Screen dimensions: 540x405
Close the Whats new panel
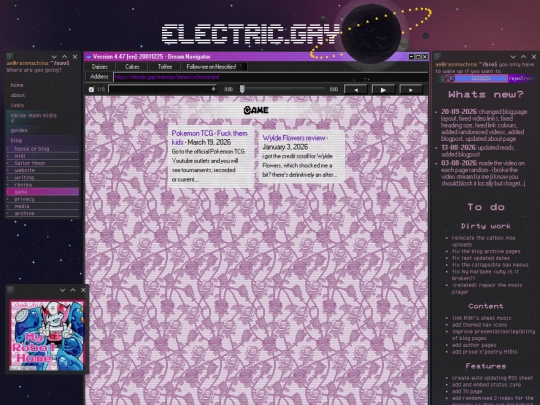click(x=534, y=57)
